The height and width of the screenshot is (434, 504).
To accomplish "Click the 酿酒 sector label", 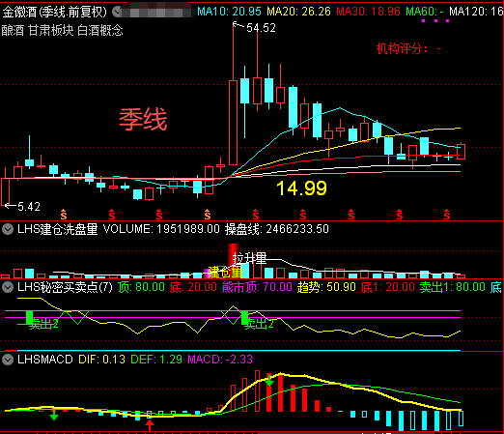I will (x=13, y=31).
